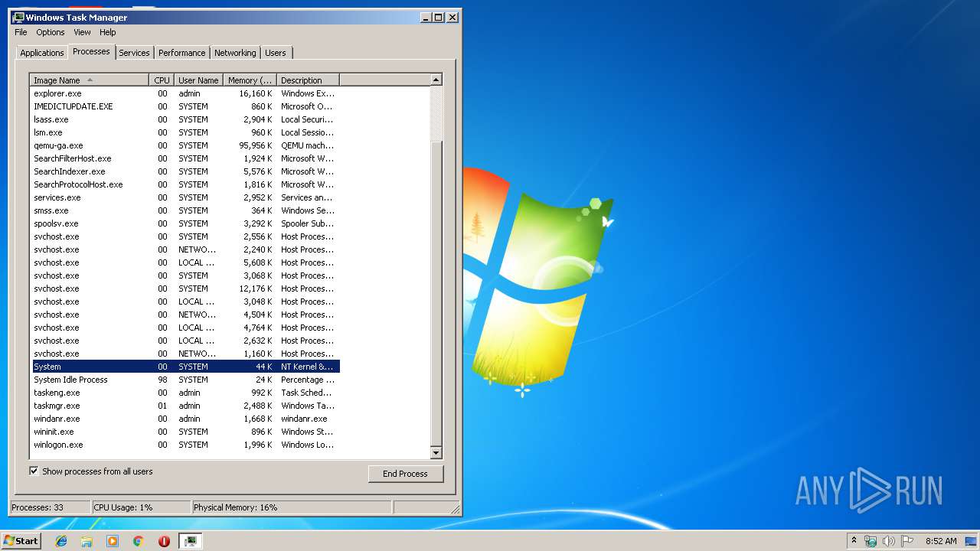Switch to the Users tab

point(276,53)
